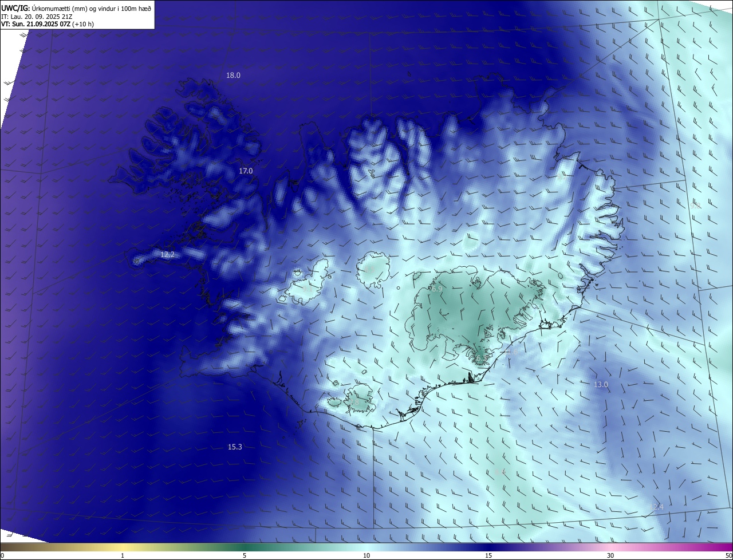Screen dimensions: 733x560
Task: Click the 7.8 value label on the southern glacier
Action: (354, 403)
